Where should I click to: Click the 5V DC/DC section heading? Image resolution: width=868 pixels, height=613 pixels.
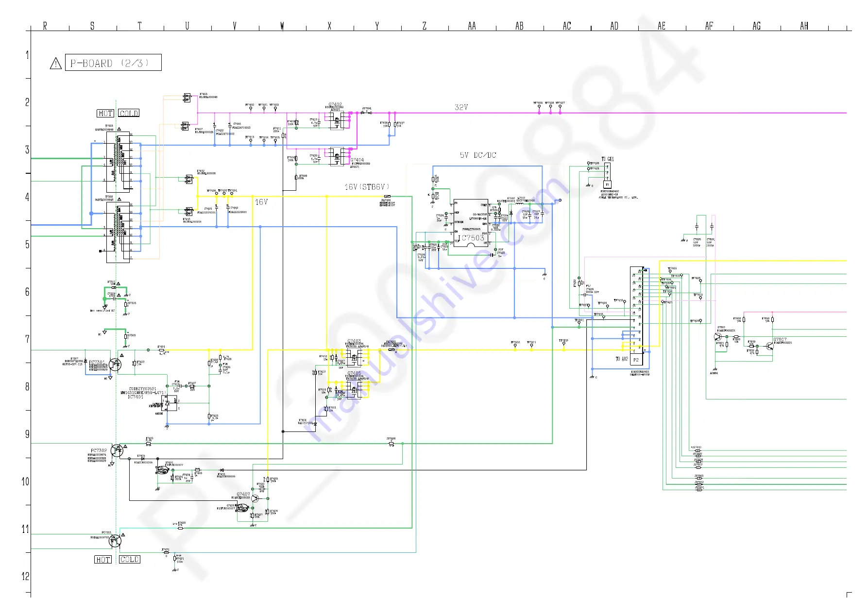coord(478,155)
